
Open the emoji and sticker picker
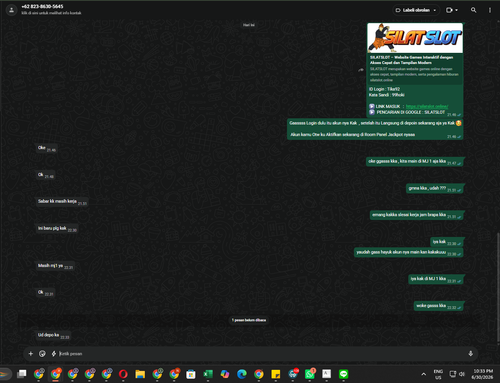tap(42, 354)
